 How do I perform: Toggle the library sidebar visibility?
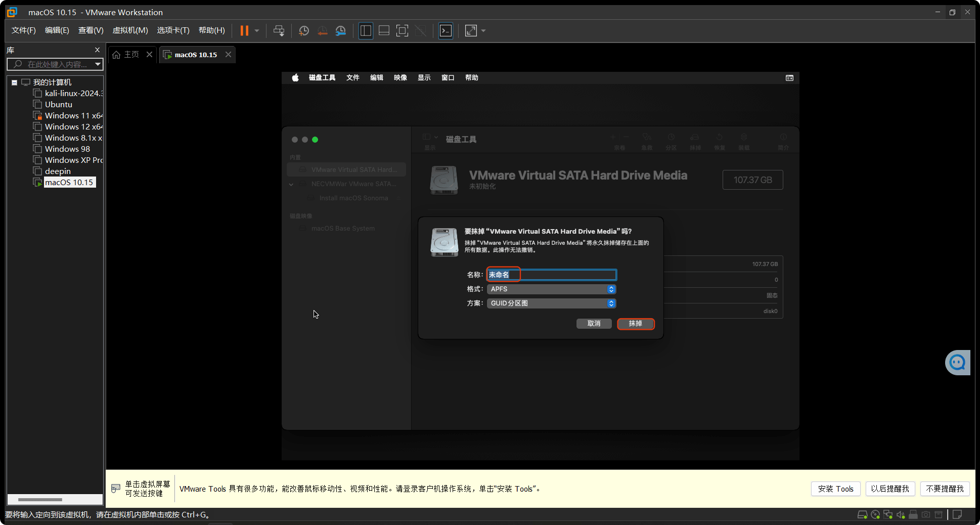click(x=366, y=30)
